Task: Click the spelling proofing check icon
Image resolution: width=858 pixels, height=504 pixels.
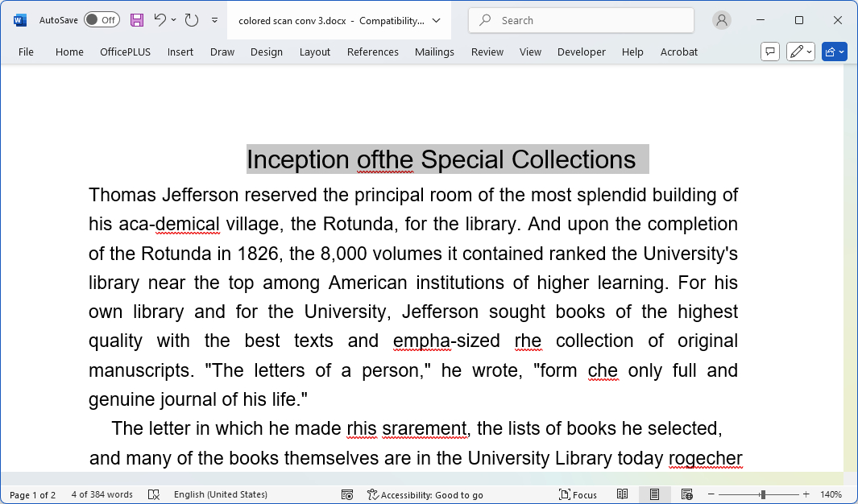Action: coord(154,494)
